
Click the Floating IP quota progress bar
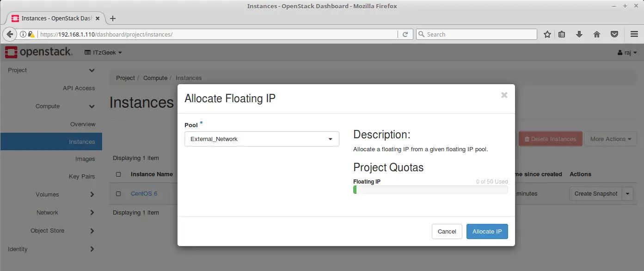(430, 190)
